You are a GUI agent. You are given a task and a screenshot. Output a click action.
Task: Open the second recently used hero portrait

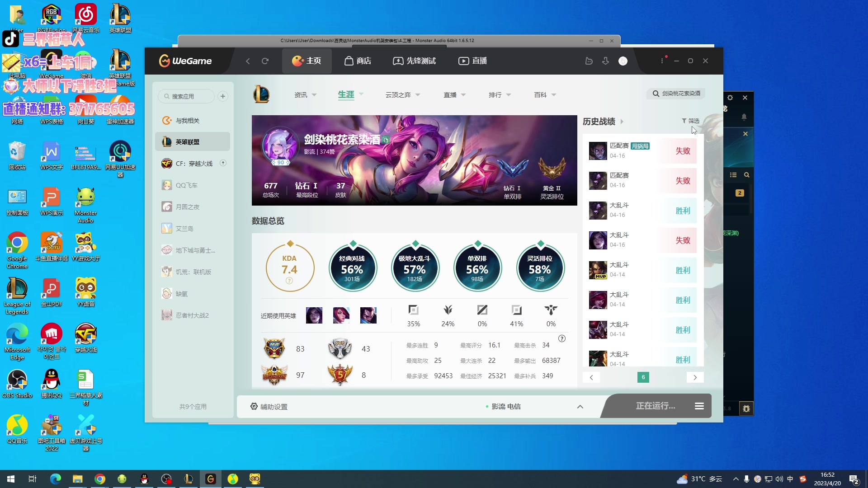tap(341, 315)
